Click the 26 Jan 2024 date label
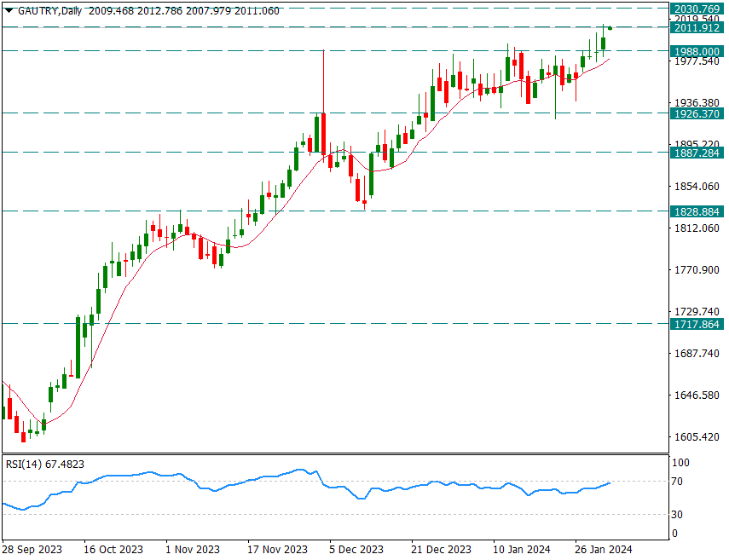 point(604,549)
